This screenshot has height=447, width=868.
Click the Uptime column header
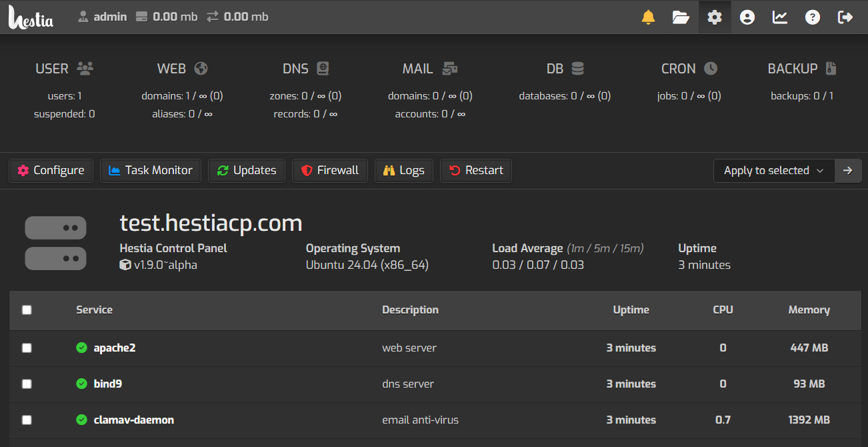point(631,310)
